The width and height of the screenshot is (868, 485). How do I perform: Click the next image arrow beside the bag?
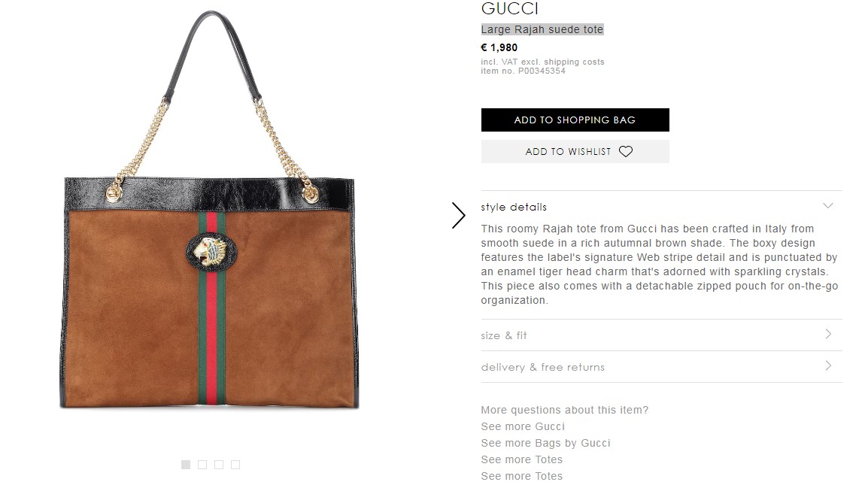458,215
